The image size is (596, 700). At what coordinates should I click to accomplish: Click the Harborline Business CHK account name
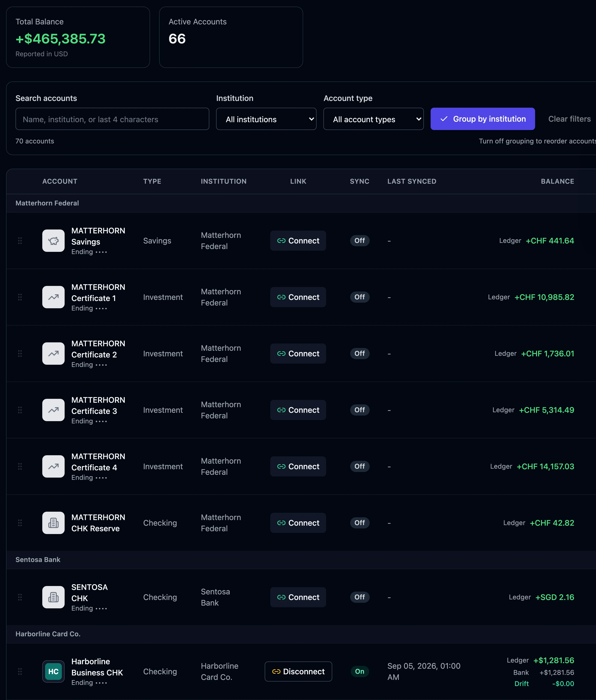click(x=97, y=667)
